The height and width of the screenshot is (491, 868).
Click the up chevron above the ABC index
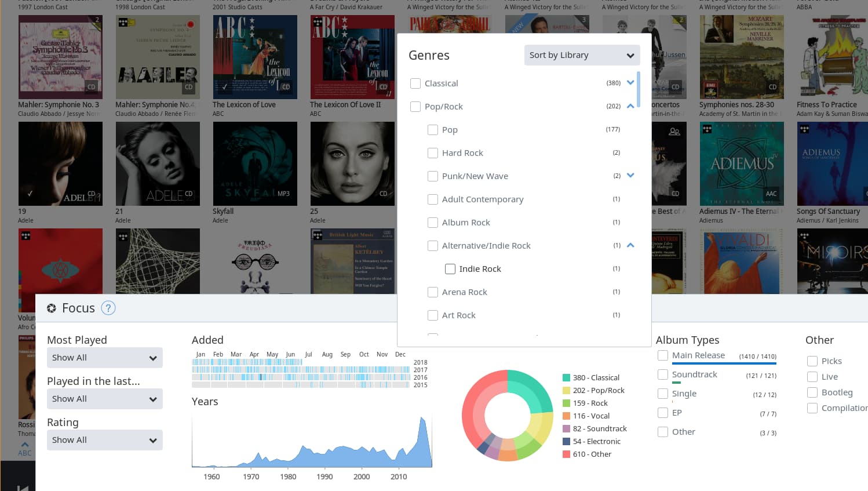25,445
